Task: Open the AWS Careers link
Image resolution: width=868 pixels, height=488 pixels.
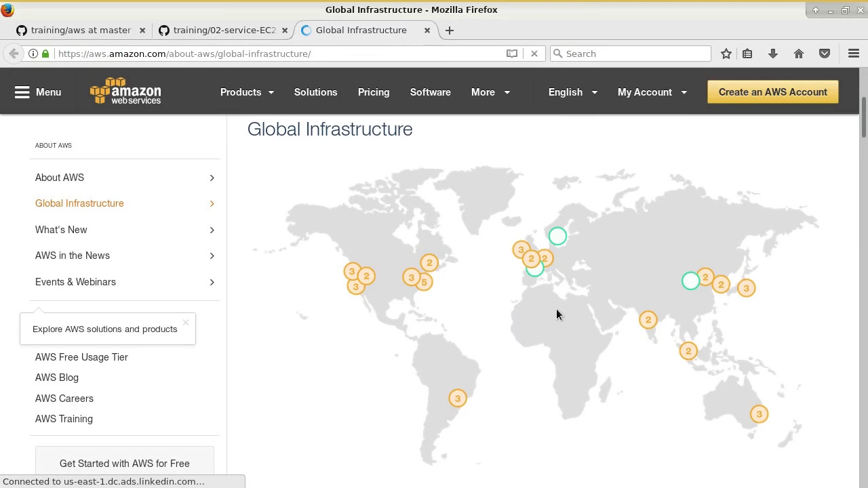Action: click(x=64, y=399)
